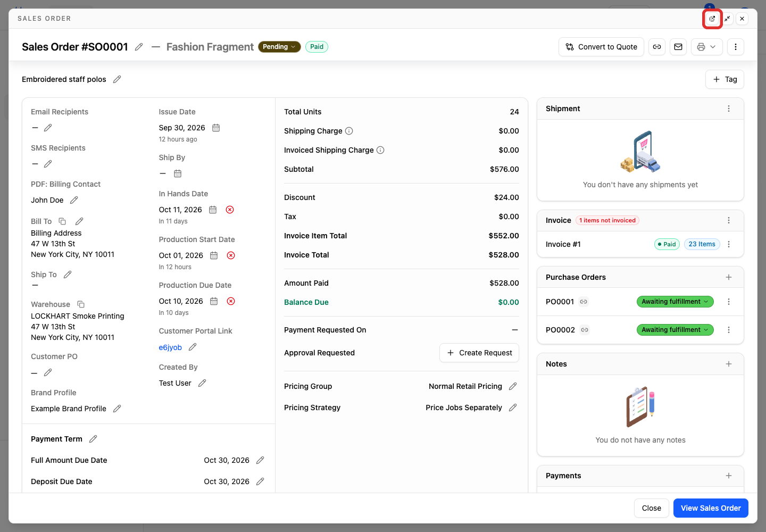Open header more options kebab menu

point(736,47)
